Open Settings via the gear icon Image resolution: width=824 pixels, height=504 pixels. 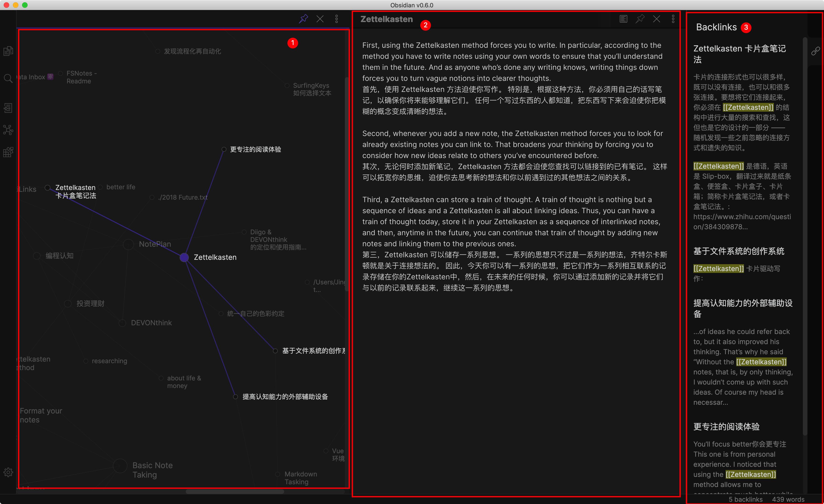pos(8,472)
